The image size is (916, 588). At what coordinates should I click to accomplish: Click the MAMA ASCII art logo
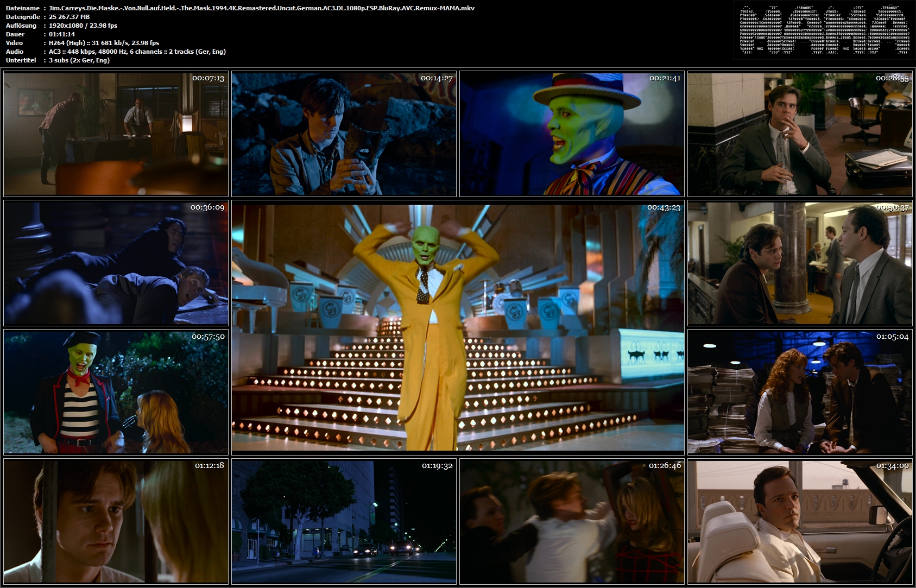coord(824,30)
